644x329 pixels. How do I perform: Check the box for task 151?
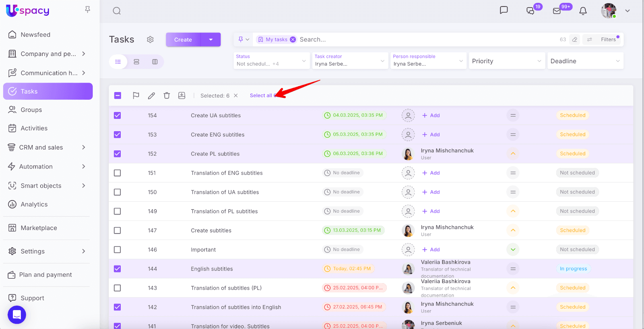click(118, 173)
